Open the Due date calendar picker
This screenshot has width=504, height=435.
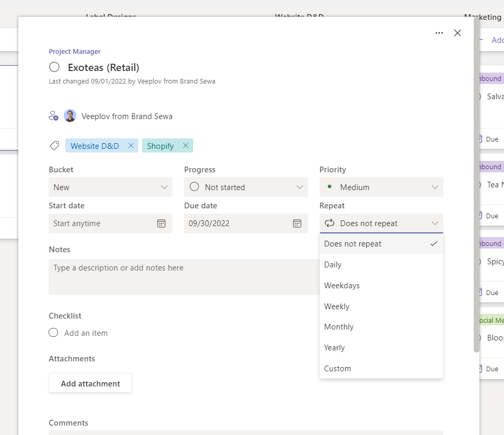(x=297, y=224)
